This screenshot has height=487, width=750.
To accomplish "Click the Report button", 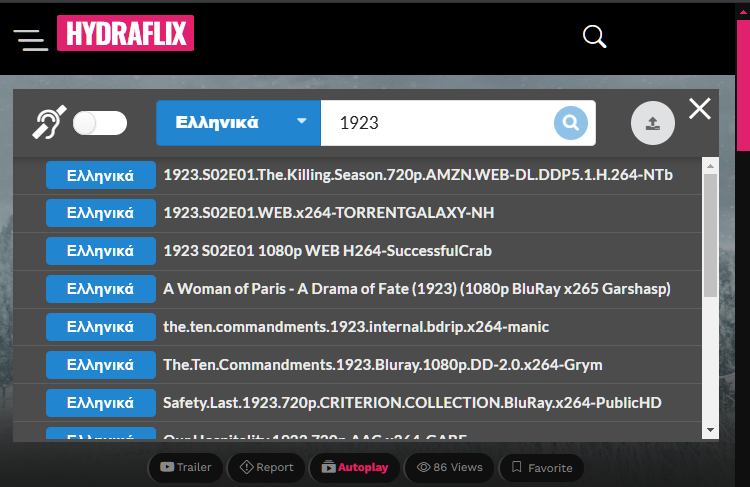I will (x=266, y=467).
